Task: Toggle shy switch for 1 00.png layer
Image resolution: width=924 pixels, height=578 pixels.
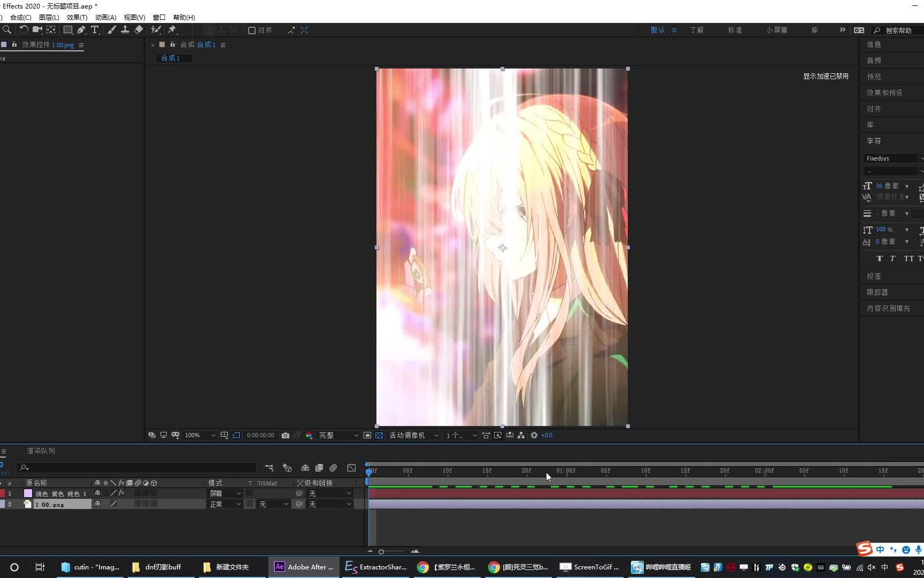Action: pyautogui.click(x=97, y=504)
